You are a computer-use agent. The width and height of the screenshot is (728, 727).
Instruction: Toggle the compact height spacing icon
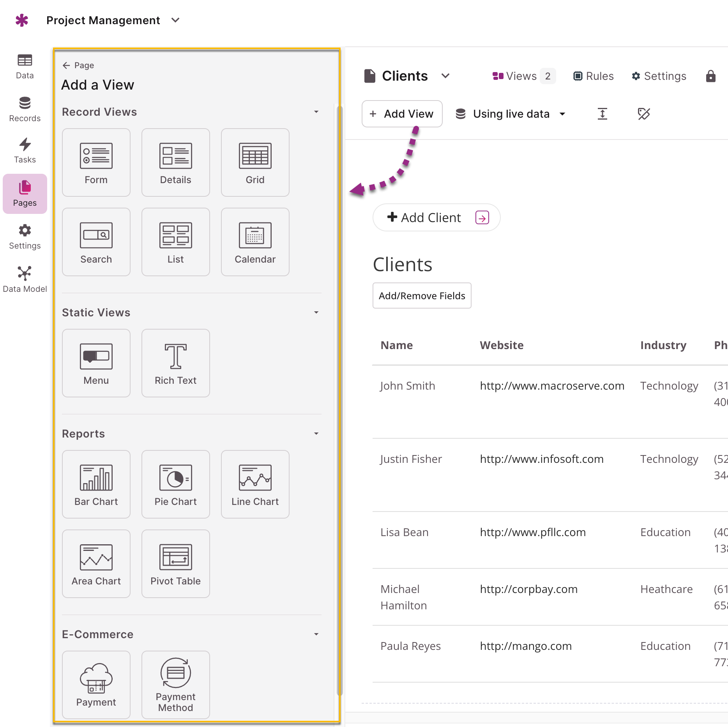click(602, 114)
